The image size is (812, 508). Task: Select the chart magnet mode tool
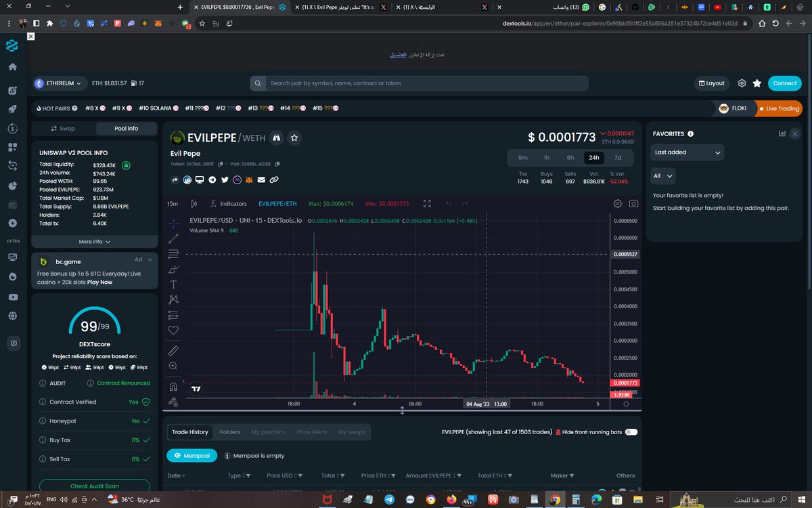click(173, 387)
